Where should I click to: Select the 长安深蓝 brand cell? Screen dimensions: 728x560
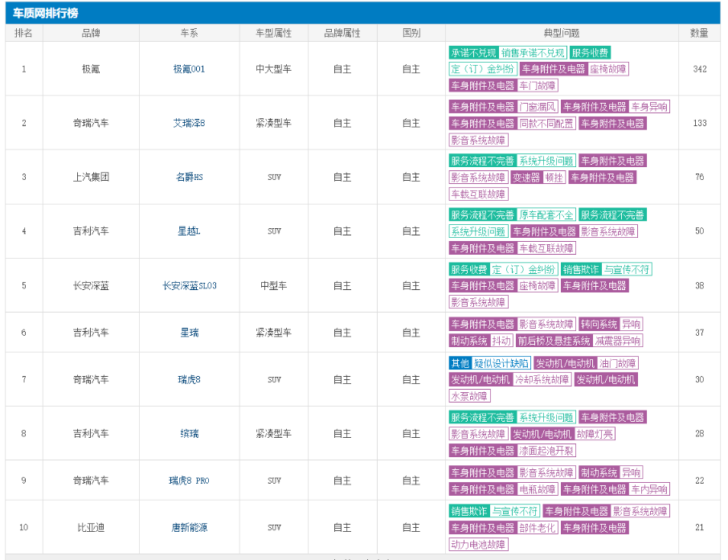tap(91, 285)
